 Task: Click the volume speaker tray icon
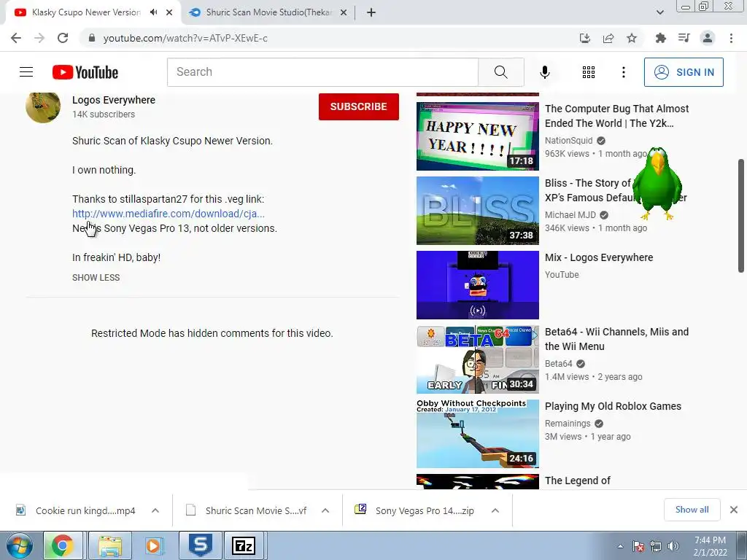coord(673,546)
